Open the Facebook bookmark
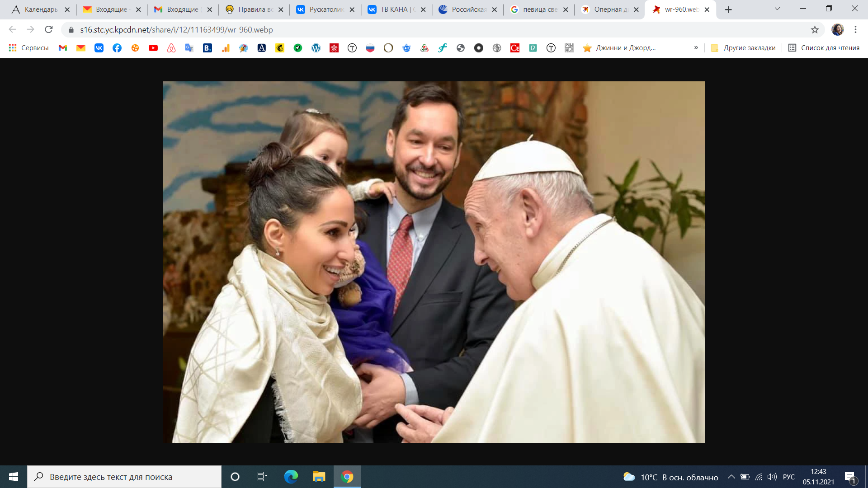The width and height of the screenshot is (868, 488). pyautogui.click(x=117, y=48)
